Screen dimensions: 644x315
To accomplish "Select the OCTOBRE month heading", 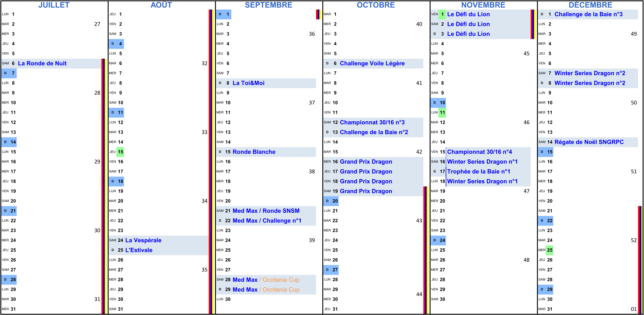I will (x=376, y=5).
